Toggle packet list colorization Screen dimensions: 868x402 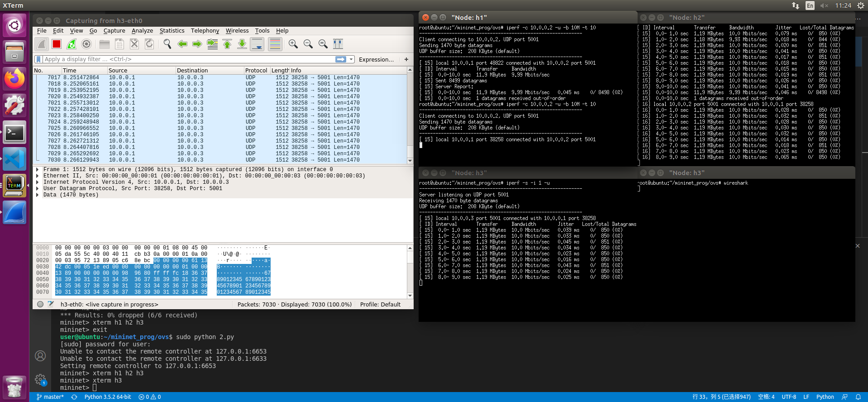(x=275, y=44)
